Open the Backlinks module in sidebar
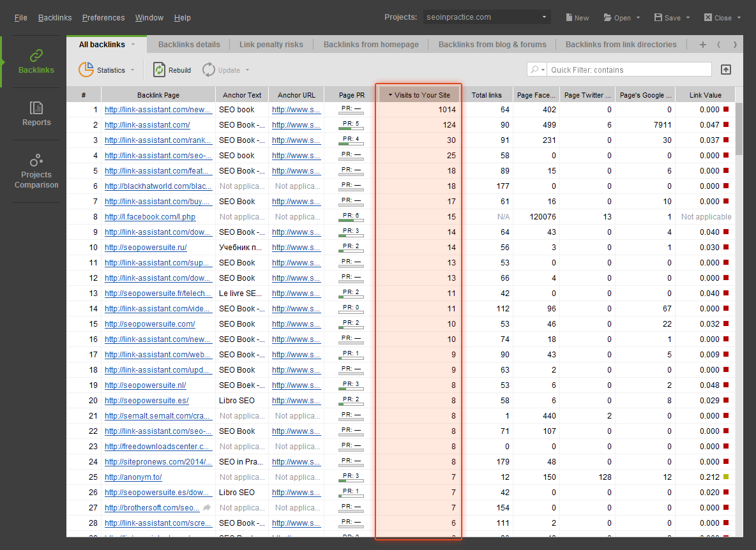The height and width of the screenshot is (550, 756). pos(36,62)
